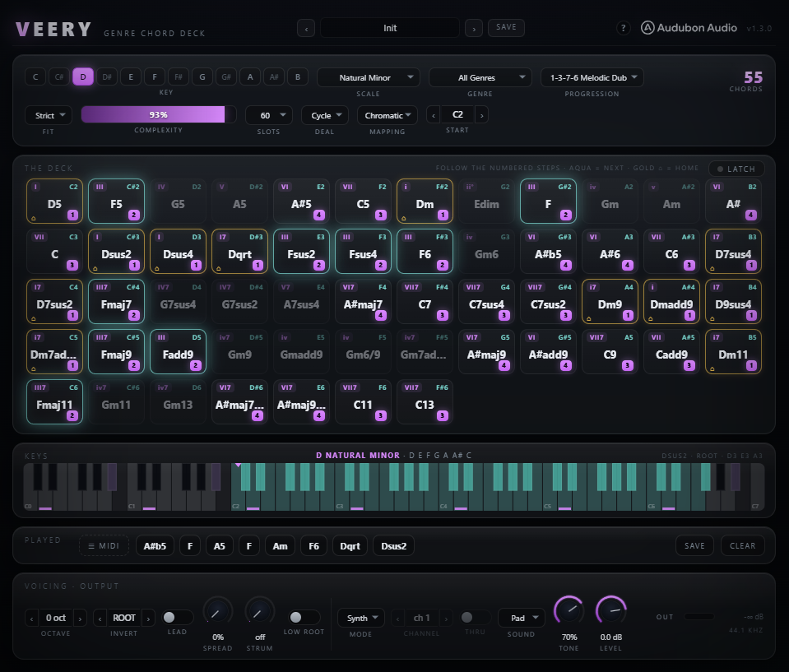
Task: Toggle the Thru switch
Action: point(475,617)
